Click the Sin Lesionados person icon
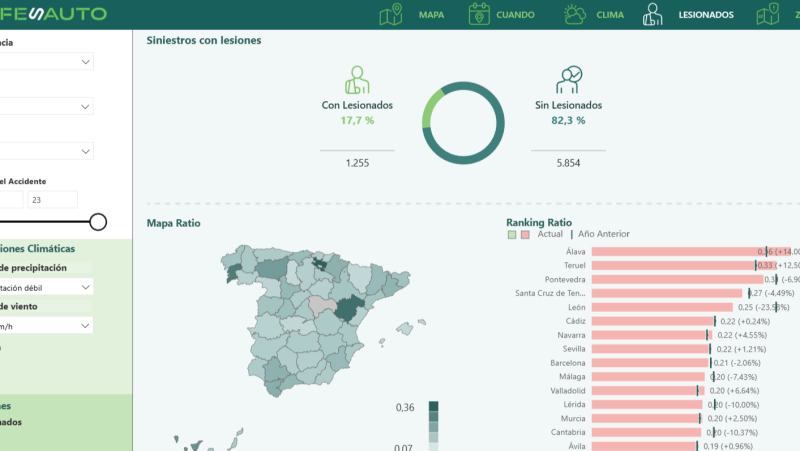Screen dimensions: 800x451 pyautogui.click(x=568, y=80)
